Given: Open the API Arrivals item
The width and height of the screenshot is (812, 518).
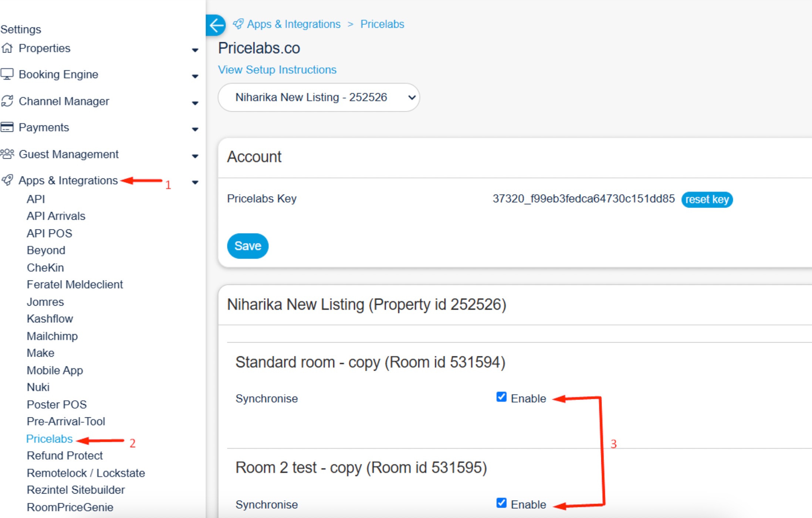Looking at the screenshot, I should click(x=56, y=216).
